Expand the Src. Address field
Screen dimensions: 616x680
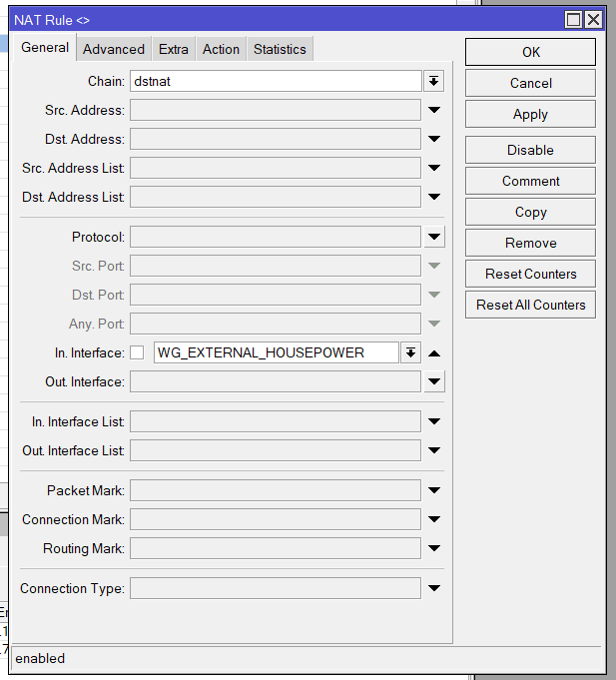click(434, 110)
